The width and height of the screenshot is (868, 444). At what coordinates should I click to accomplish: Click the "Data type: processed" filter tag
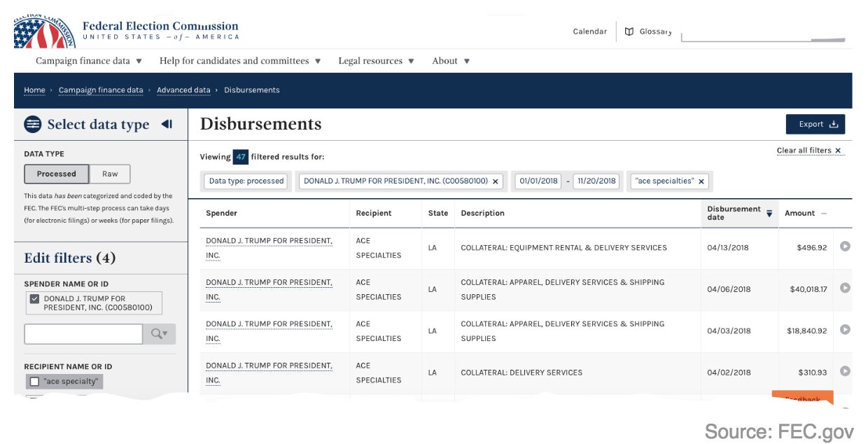(246, 181)
